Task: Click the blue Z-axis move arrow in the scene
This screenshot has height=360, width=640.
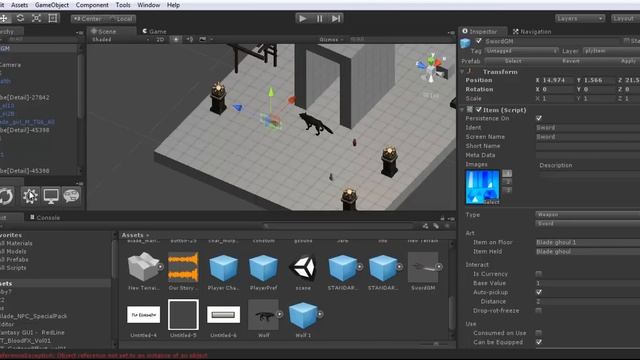Action: coord(238,107)
